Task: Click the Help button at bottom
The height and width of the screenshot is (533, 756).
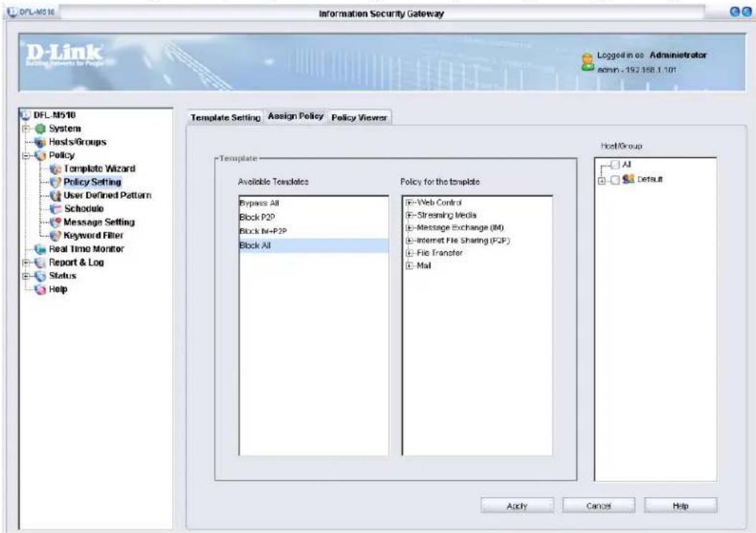Action: point(680,506)
